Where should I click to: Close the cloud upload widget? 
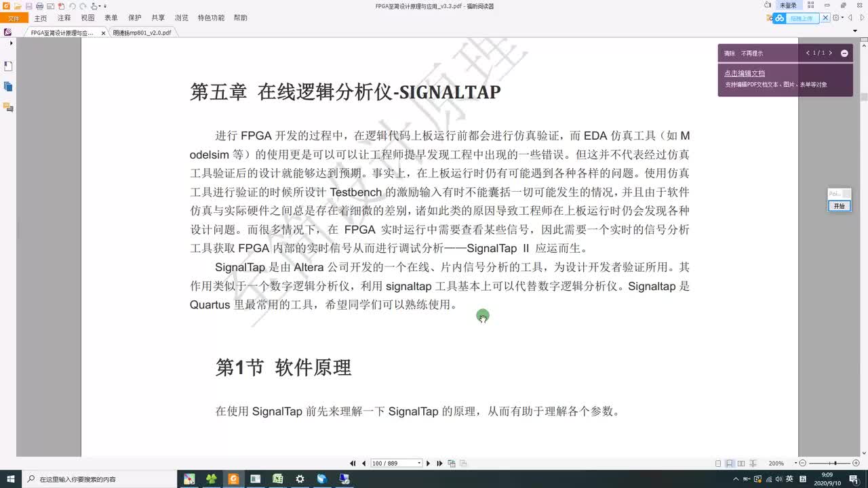[825, 18]
